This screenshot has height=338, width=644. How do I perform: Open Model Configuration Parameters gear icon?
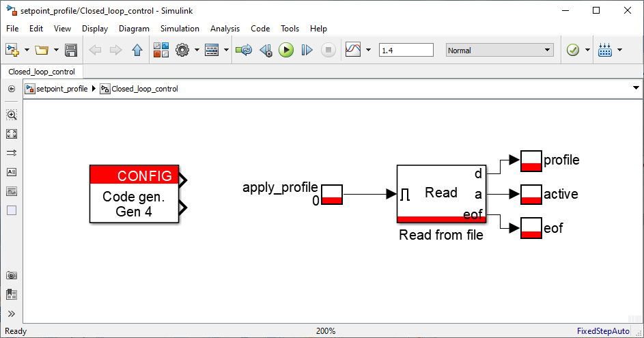point(182,50)
